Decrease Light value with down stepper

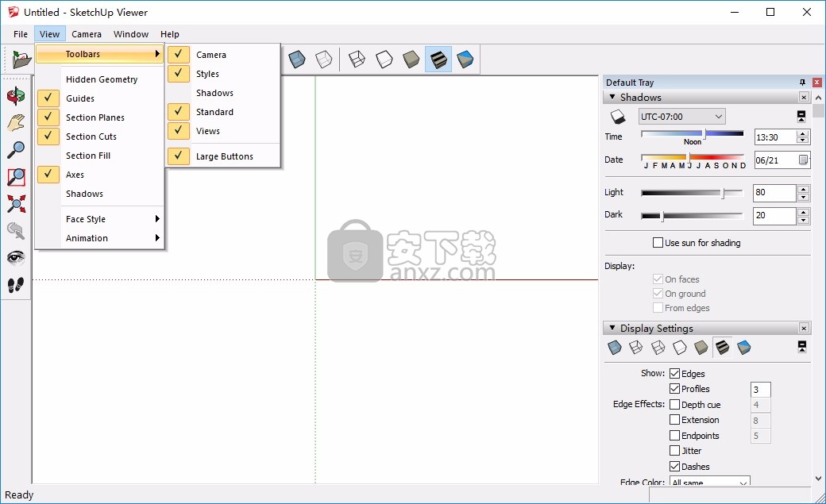point(803,197)
